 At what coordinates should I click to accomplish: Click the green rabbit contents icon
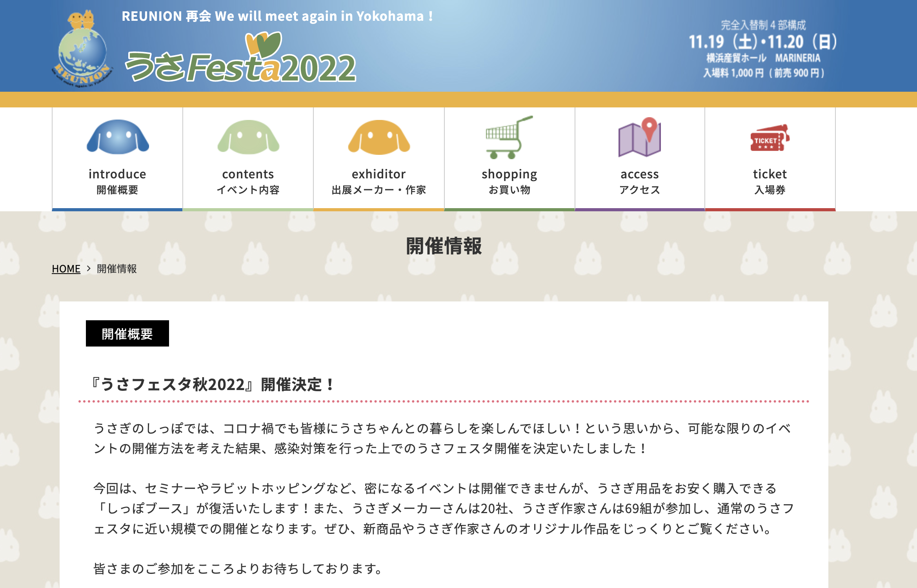tap(248, 137)
